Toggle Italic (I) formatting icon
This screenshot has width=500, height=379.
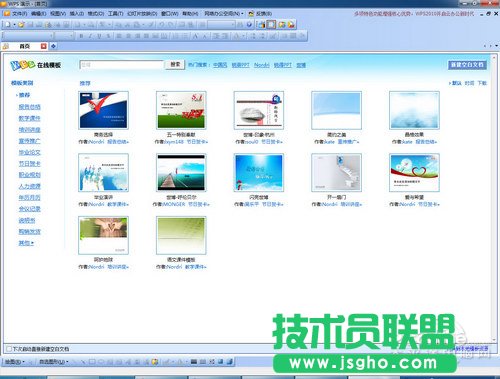click(x=90, y=36)
